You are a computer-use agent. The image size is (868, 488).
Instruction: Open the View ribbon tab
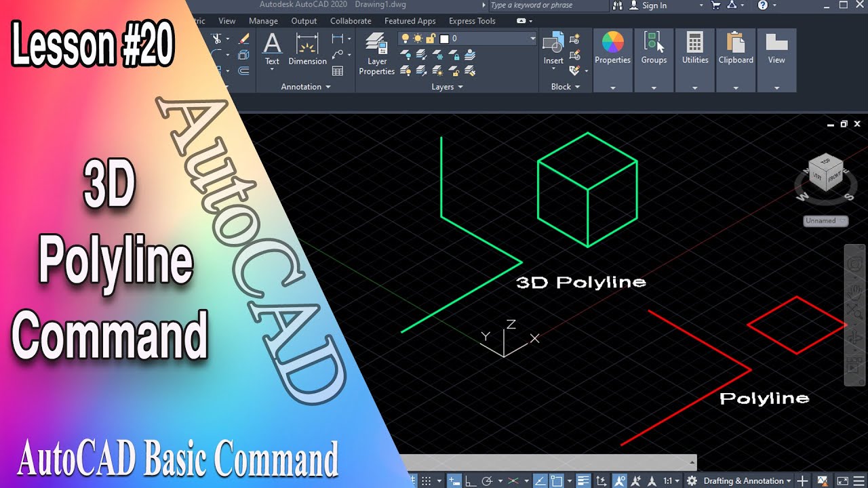227,21
